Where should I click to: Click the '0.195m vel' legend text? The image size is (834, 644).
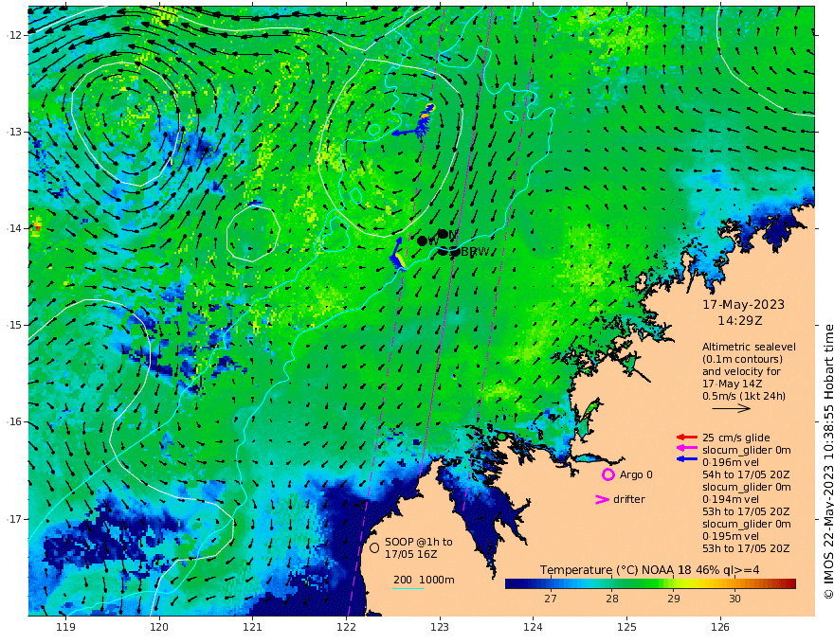pyautogui.click(x=731, y=536)
